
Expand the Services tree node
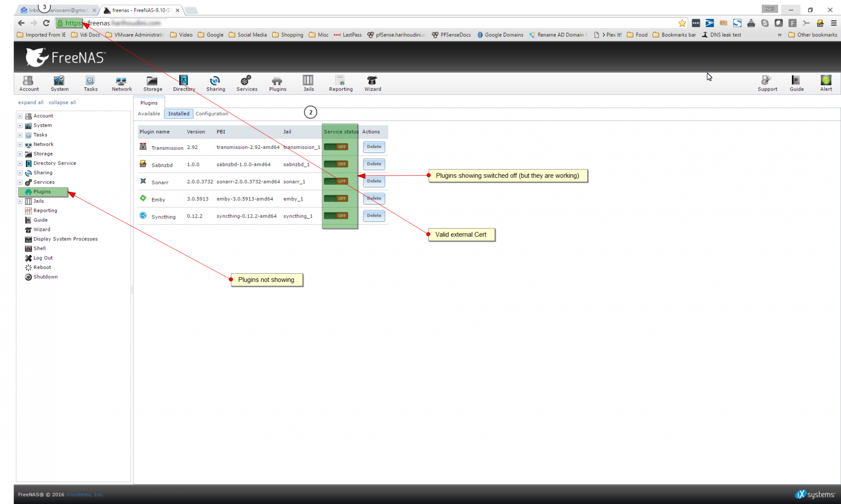20,182
